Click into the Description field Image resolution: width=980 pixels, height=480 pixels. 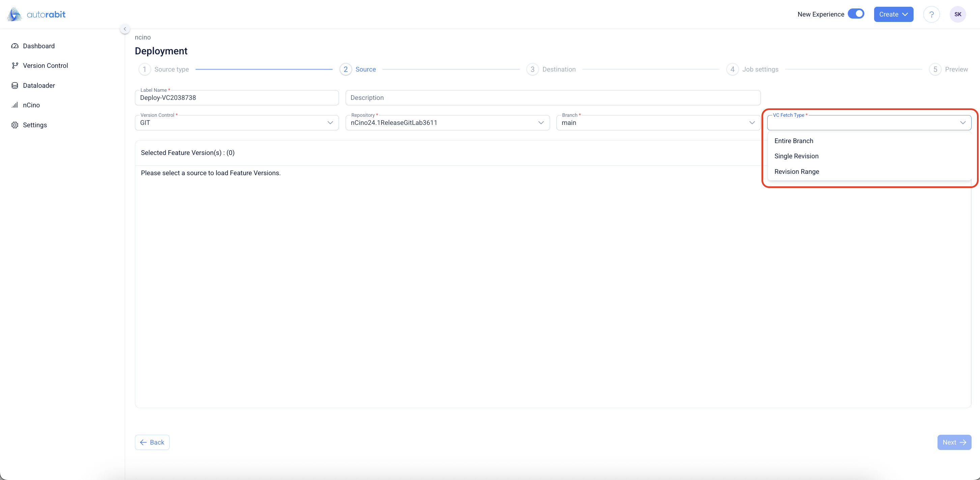point(552,98)
